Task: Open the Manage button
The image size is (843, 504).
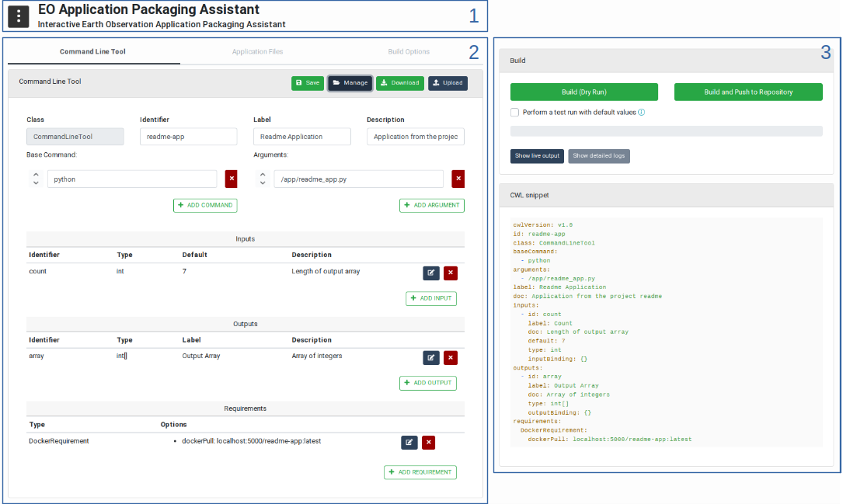Action: coord(350,83)
